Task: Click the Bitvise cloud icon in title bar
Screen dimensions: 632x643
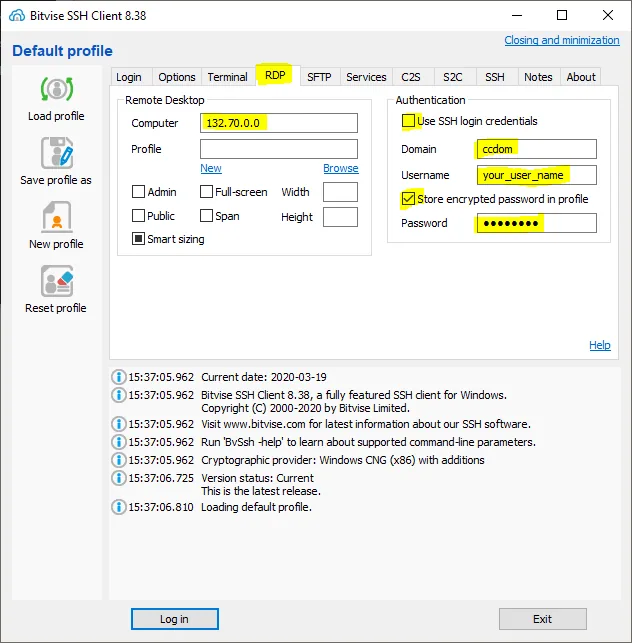Action: pyautogui.click(x=17, y=16)
